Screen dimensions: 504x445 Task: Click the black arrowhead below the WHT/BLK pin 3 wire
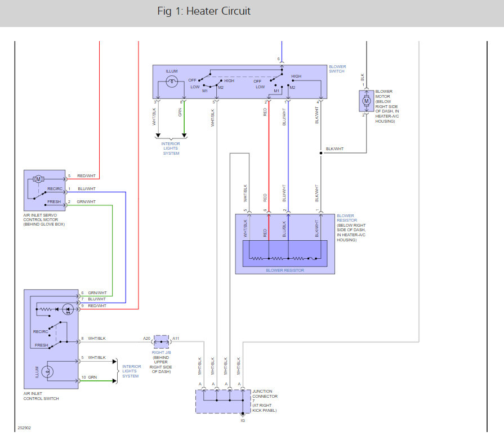(158, 136)
